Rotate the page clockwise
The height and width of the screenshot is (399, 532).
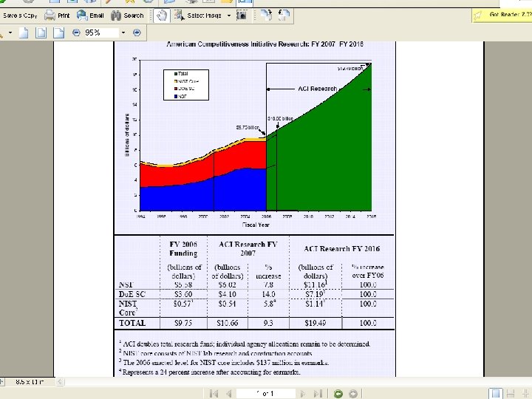(x=266, y=16)
